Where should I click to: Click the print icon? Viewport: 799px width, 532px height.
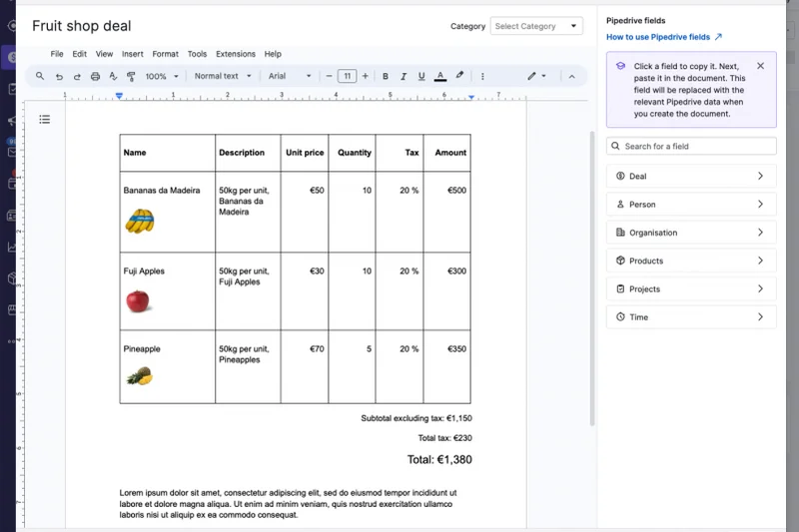(x=95, y=76)
